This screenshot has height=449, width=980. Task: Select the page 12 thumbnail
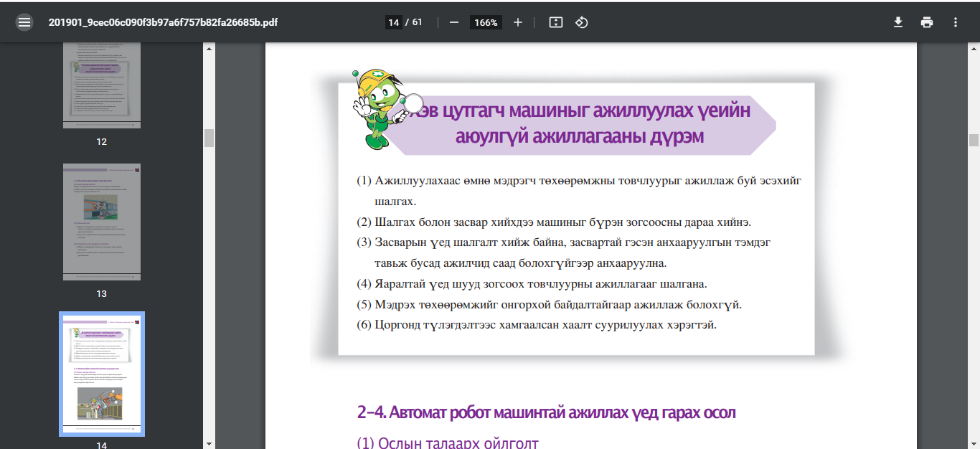101,84
